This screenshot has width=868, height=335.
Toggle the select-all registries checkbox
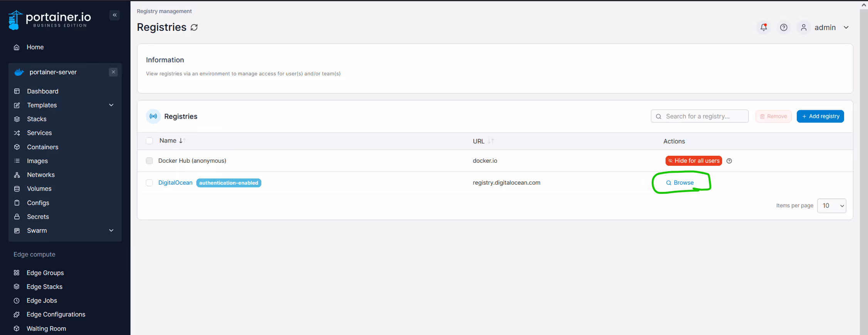tap(150, 141)
